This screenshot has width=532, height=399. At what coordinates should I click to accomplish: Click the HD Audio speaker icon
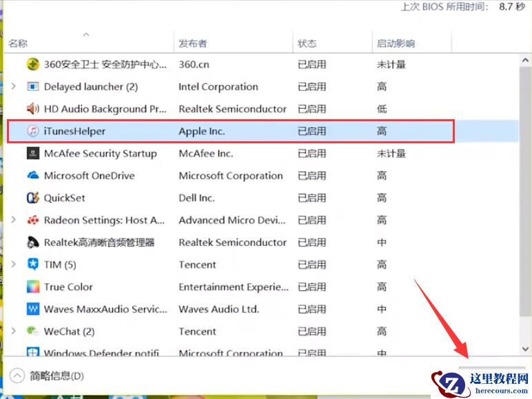point(33,109)
